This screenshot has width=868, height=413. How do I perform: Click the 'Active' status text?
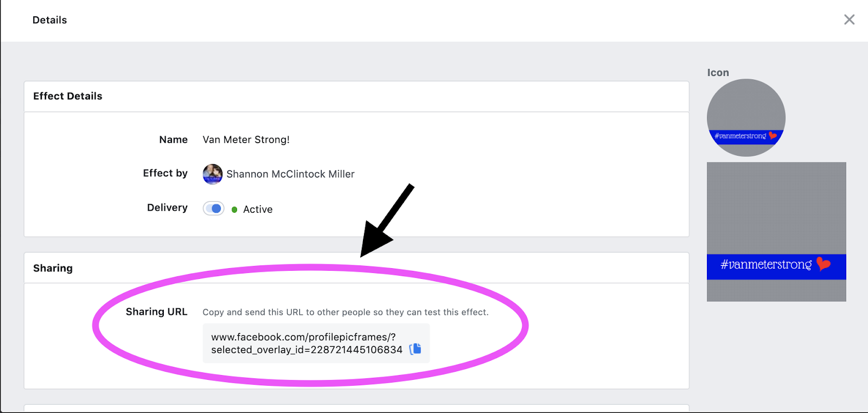tap(258, 209)
